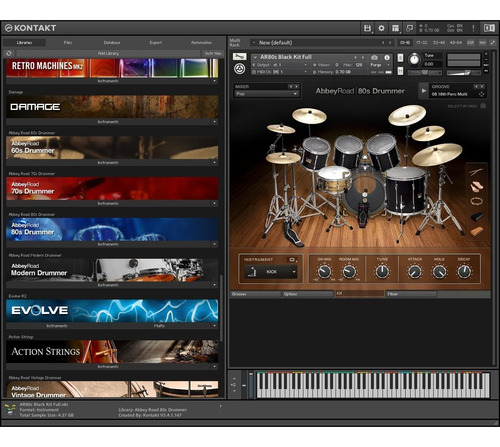The width and height of the screenshot is (500, 447).
Task: Open the Grooves page tab
Action: click(x=255, y=294)
